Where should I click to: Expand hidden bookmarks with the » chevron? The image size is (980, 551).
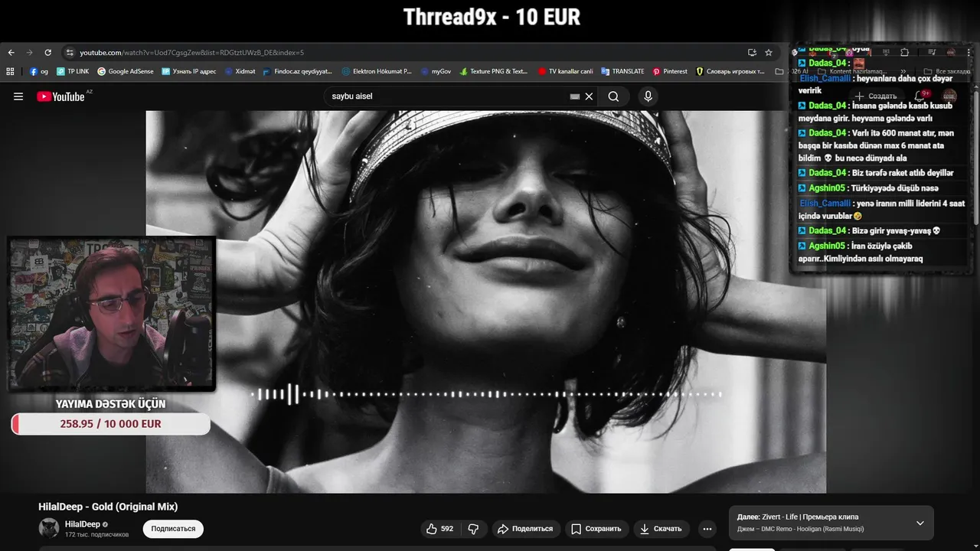[904, 71]
